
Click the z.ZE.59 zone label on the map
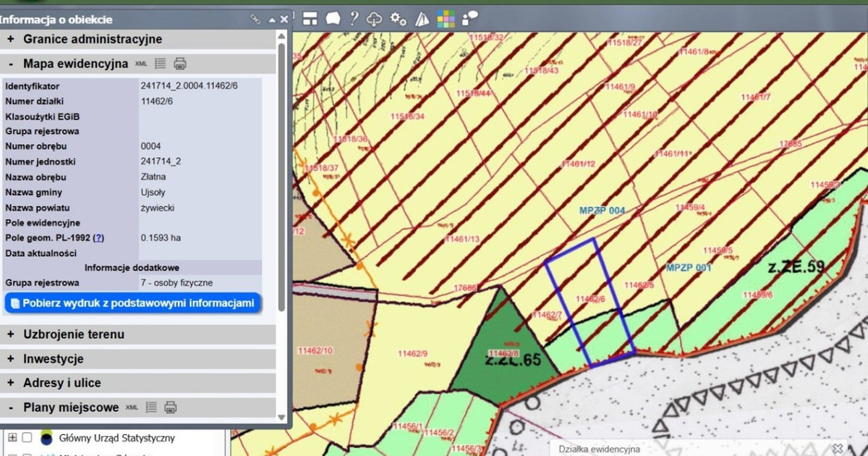click(x=796, y=267)
